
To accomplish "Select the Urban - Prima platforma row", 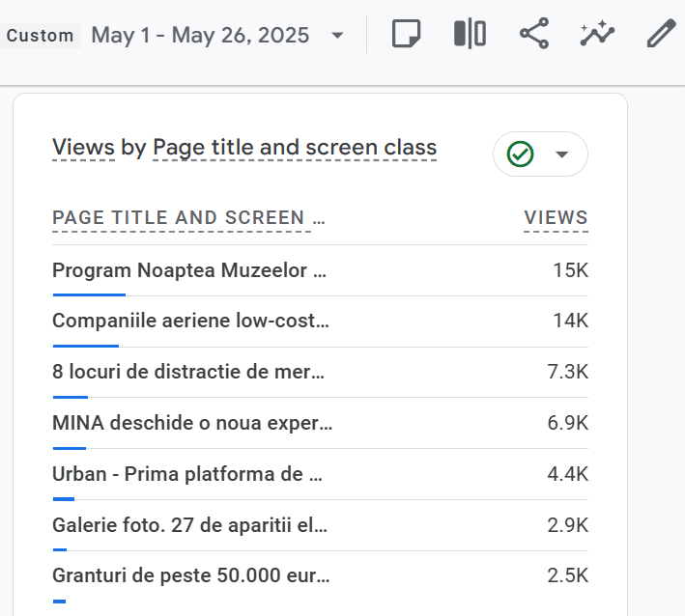I will (320, 474).
